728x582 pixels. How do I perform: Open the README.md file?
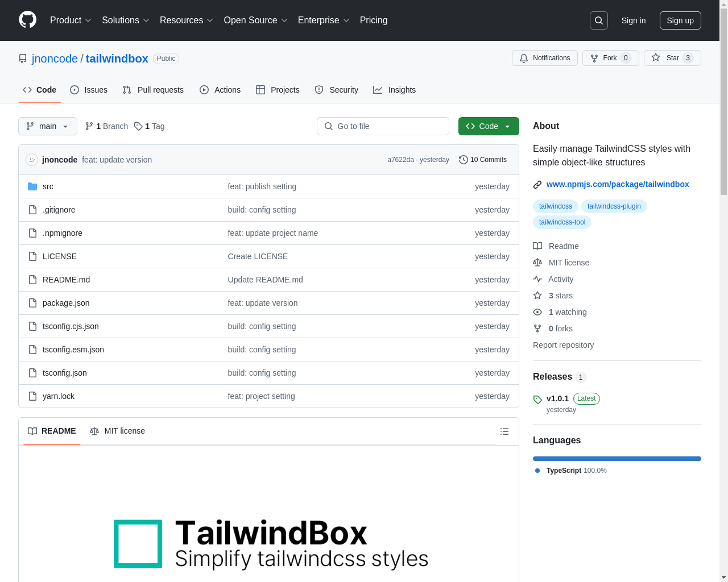(66, 280)
